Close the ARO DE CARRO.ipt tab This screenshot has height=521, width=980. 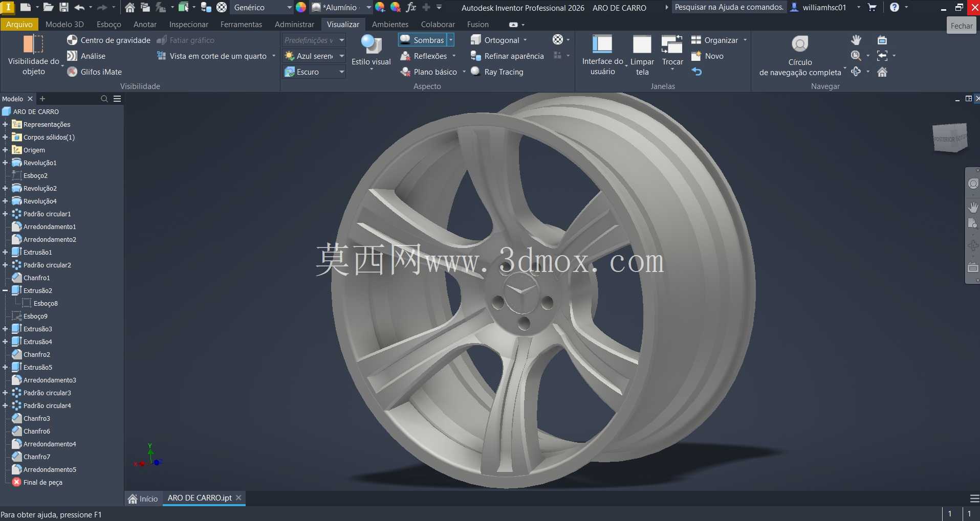pos(238,497)
